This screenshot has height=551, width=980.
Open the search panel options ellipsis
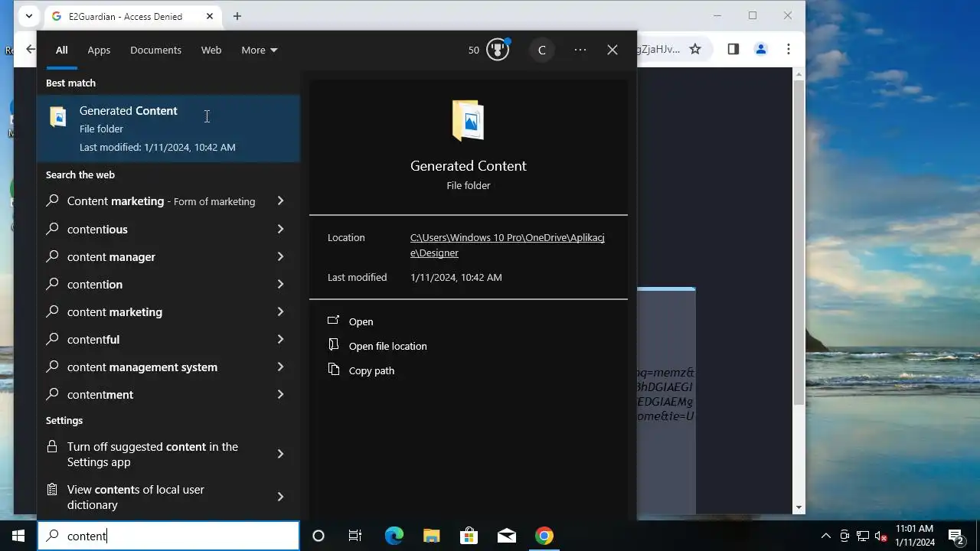[x=580, y=50]
